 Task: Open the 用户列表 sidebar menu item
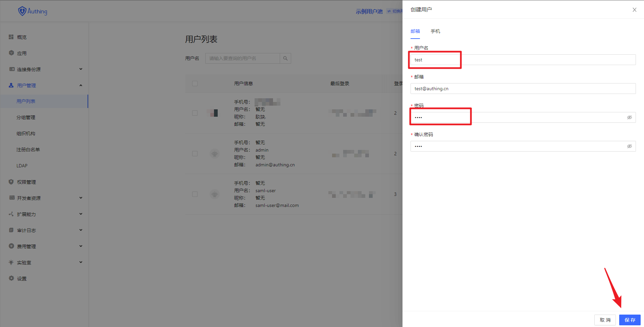[26, 101]
